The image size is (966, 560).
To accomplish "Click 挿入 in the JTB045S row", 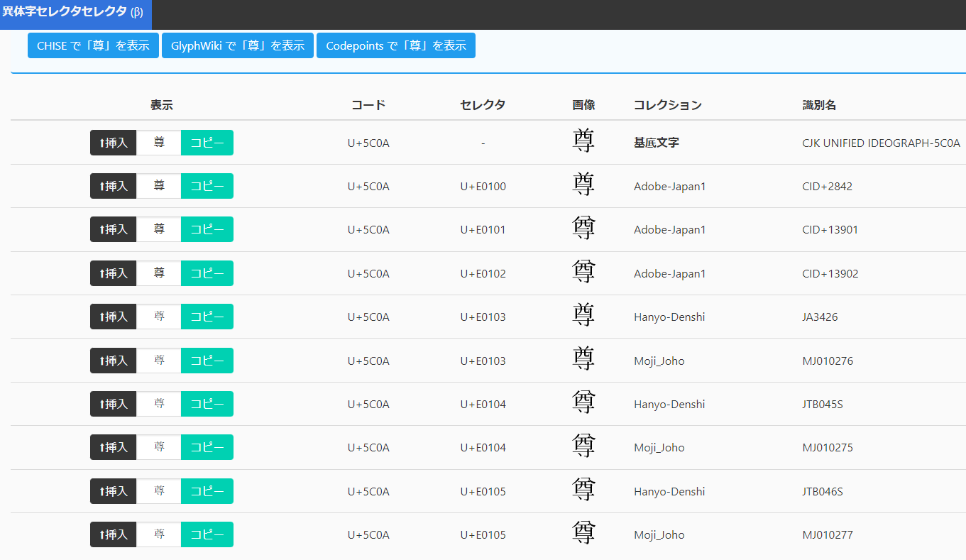I will pos(114,404).
